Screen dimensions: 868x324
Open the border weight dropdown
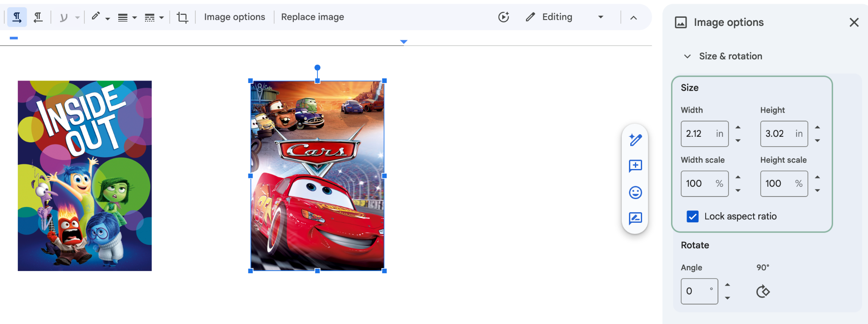(x=127, y=17)
